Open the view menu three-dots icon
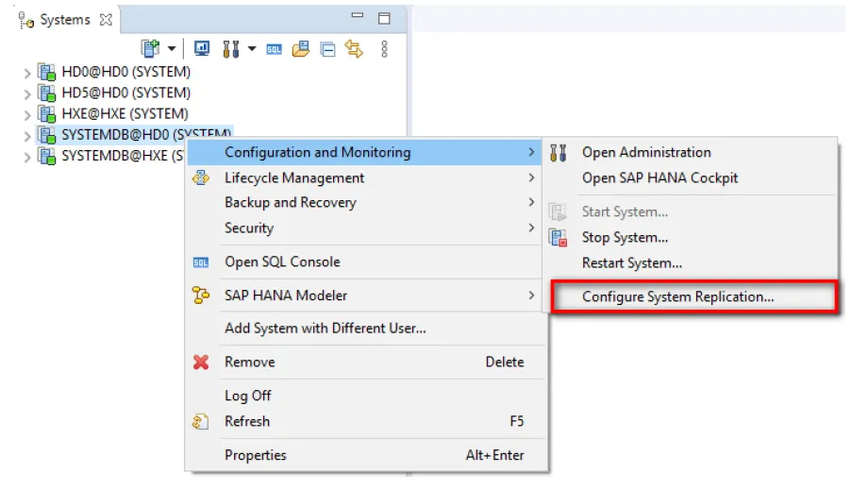This screenshot has height=490, width=868. 384,49
